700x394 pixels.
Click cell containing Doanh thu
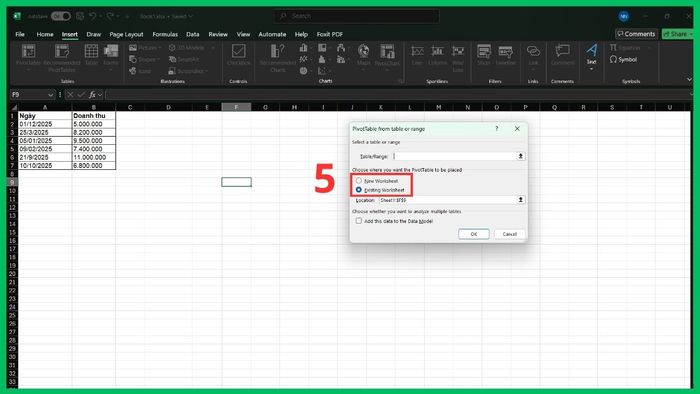coord(94,116)
